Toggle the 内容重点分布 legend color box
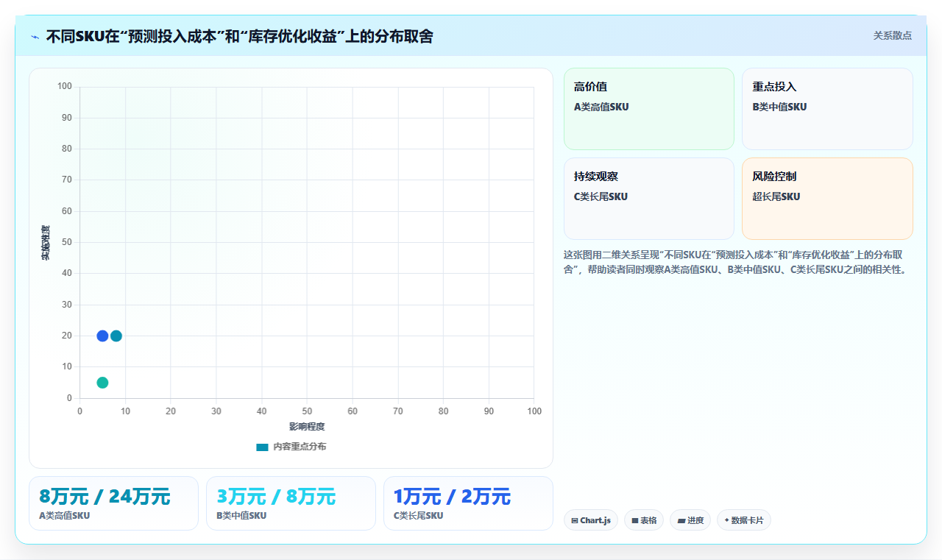942x560 pixels. [262, 447]
